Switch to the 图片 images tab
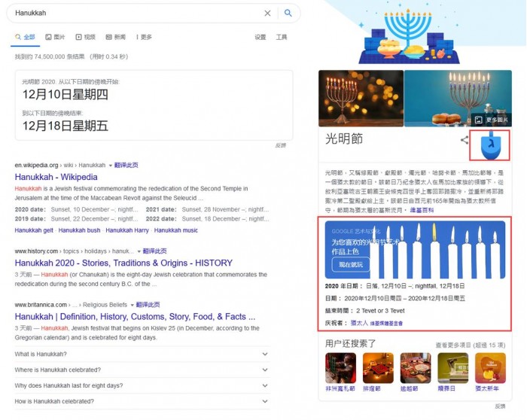 (55, 37)
